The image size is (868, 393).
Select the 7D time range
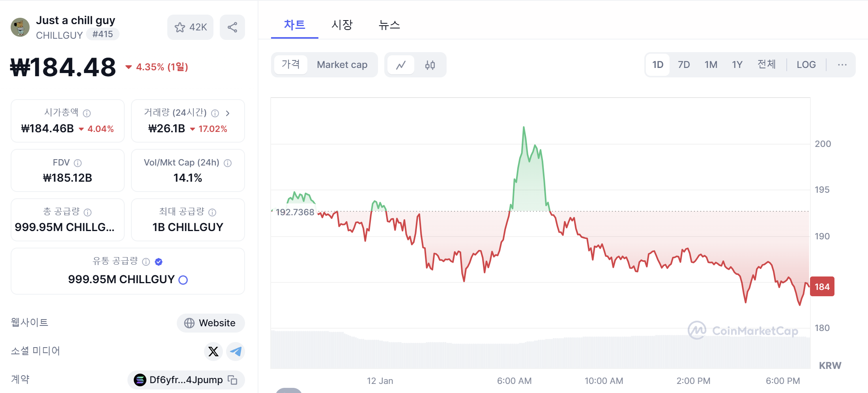point(684,65)
